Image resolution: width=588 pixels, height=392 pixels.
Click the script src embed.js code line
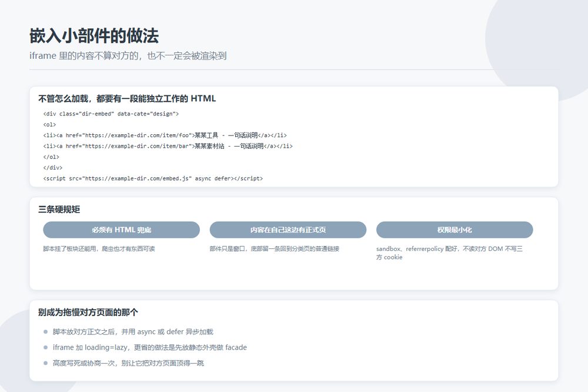[x=153, y=178]
